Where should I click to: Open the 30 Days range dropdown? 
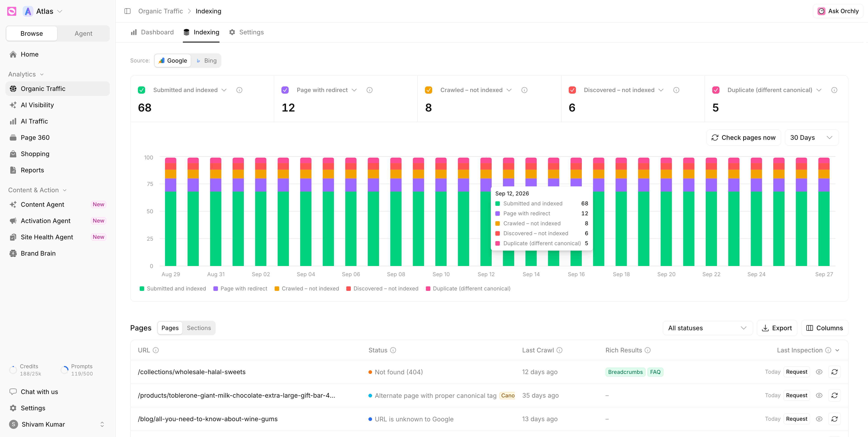click(811, 138)
